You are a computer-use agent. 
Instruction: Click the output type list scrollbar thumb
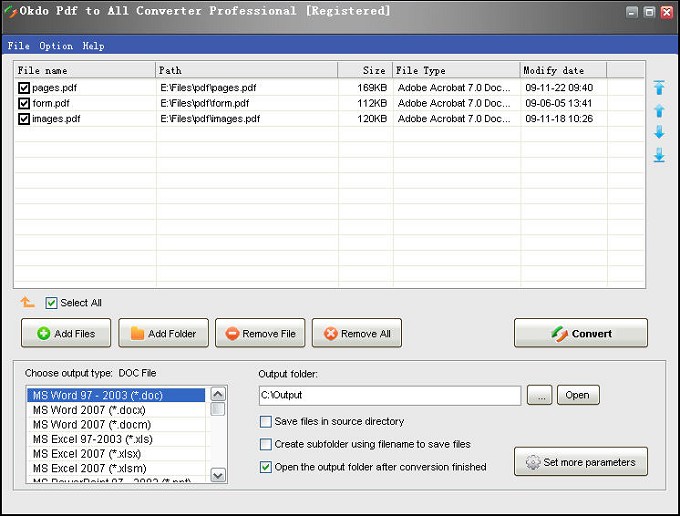click(x=218, y=409)
